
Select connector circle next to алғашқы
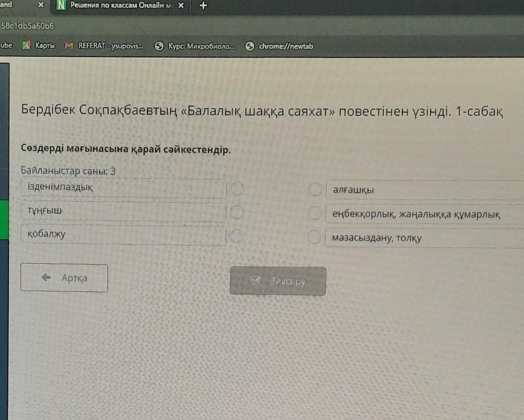[315, 189]
